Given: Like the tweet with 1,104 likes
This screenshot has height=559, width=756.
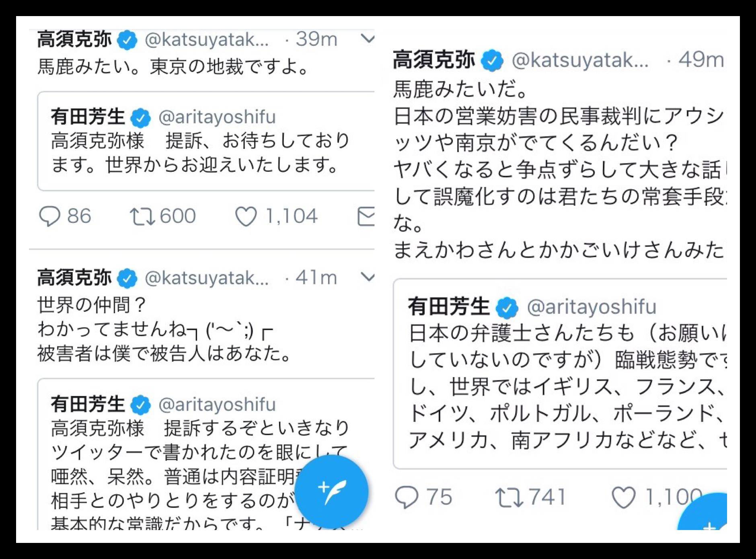Looking at the screenshot, I should [246, 217].
